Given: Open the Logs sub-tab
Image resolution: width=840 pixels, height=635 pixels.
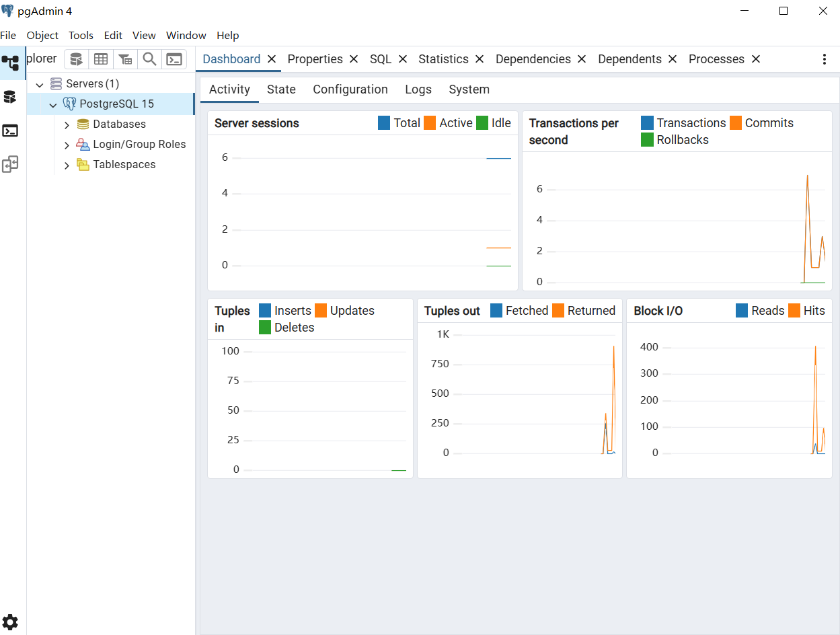Looking at the screenshot, I should tap(418, 89).
